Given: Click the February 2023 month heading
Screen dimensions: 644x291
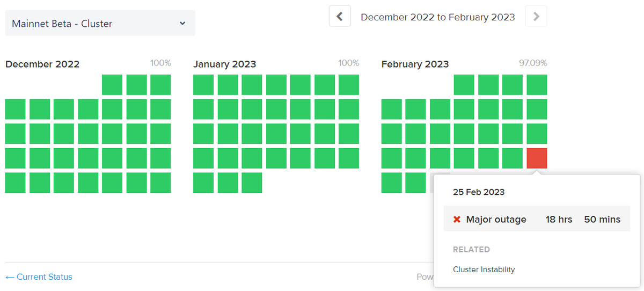Looking at the screenshot, I should tap(415, 64).
